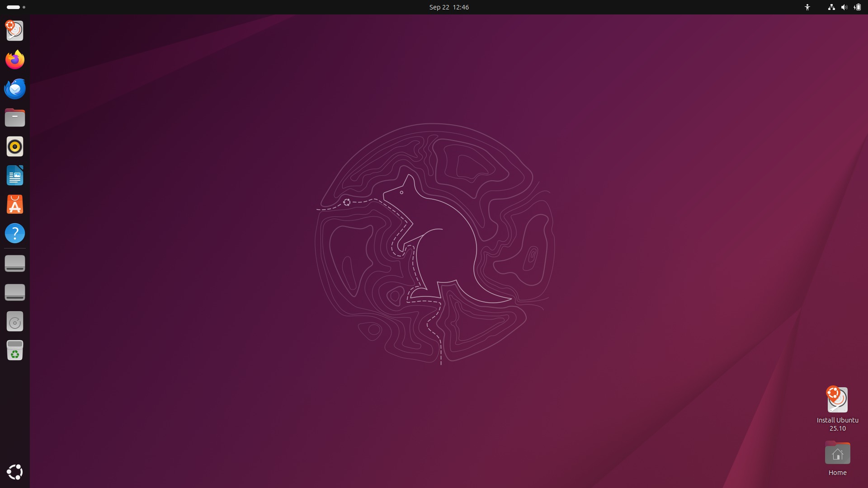This screenshot has height=488, width=868.
Task: Select Install Ubuntu 25.10 desktop icon
Action: pos(837,399)
